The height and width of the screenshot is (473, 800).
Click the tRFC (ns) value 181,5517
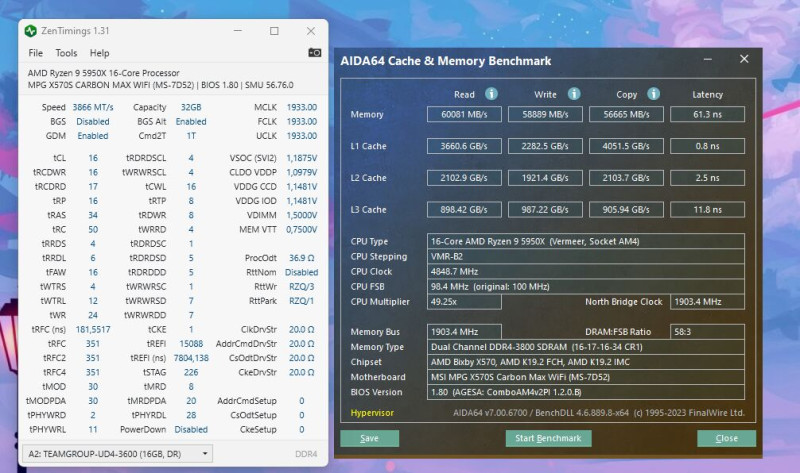[x=93, y=330]
